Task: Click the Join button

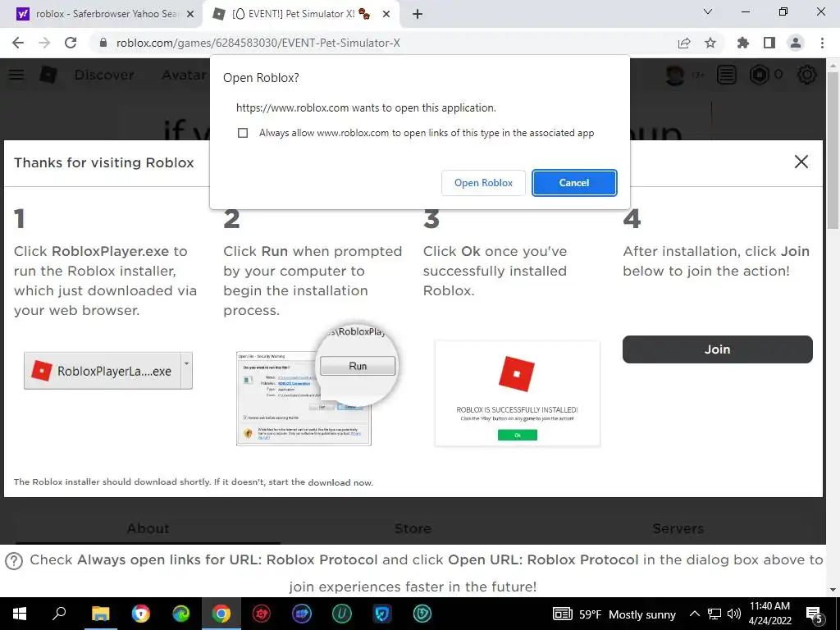Action: pos(717,349)
